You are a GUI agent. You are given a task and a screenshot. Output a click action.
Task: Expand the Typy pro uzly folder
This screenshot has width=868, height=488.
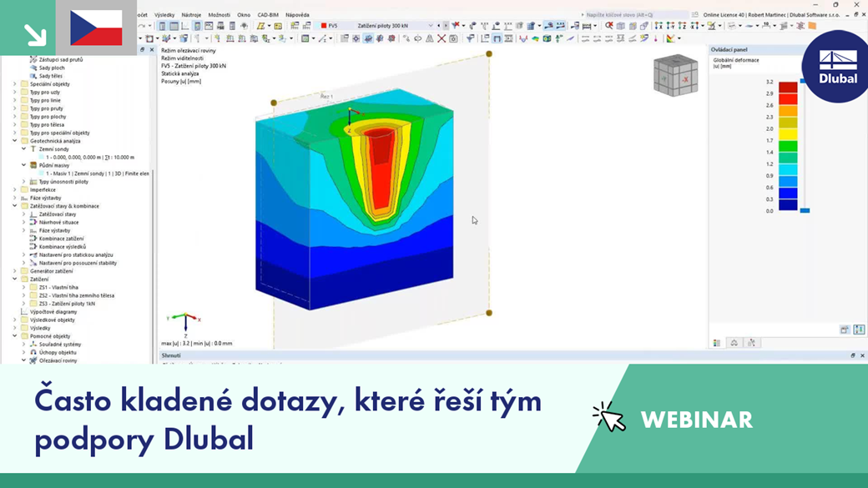(x=15, y=93)
